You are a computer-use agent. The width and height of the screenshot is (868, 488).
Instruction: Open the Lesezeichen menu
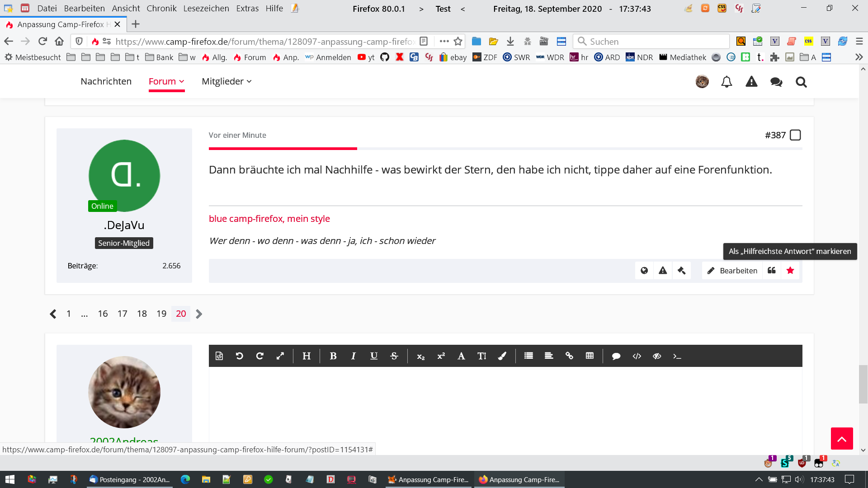[x=206, y=9]
